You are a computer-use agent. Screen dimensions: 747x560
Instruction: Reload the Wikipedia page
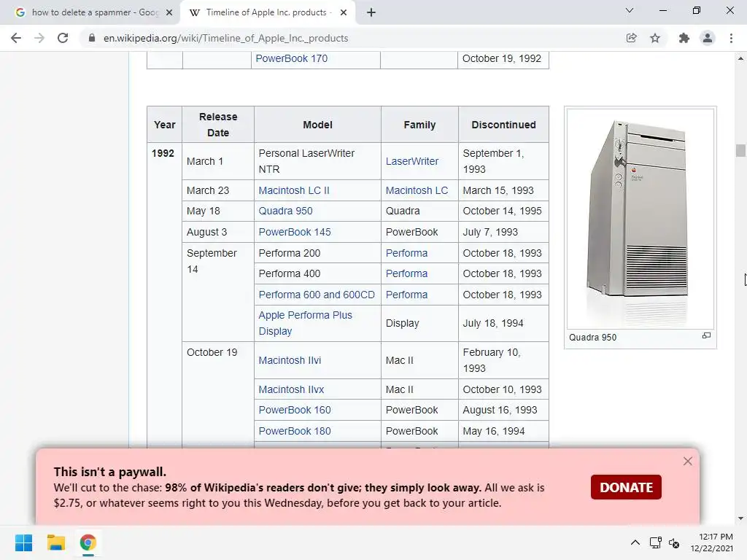[63, 38]
